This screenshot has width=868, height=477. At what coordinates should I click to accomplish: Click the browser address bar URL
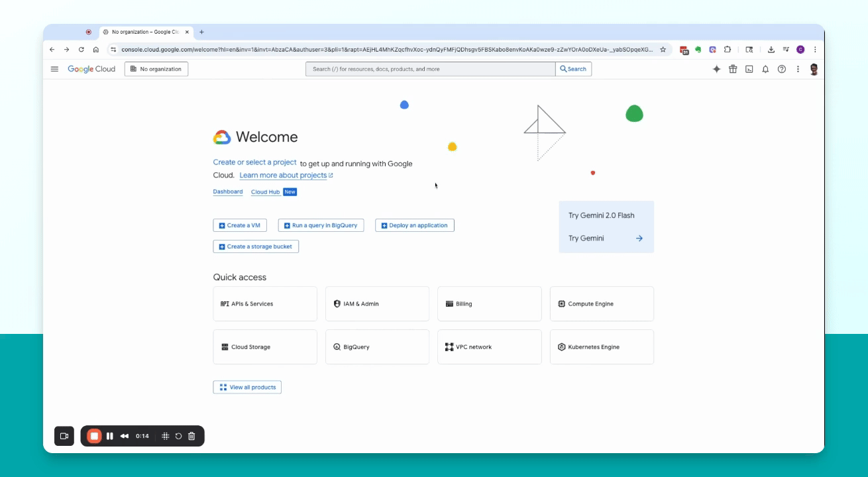pyautogui.click(x=387, y=50)
